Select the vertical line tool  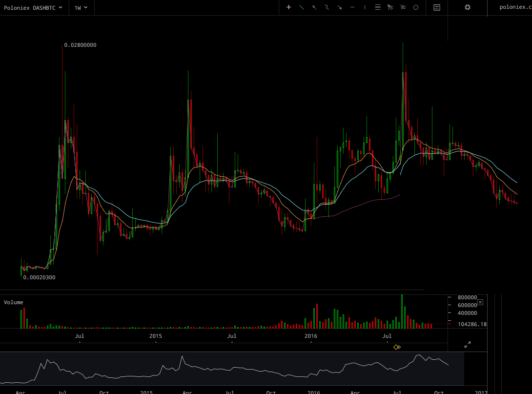pyautogui.click(x=365, y=7)
